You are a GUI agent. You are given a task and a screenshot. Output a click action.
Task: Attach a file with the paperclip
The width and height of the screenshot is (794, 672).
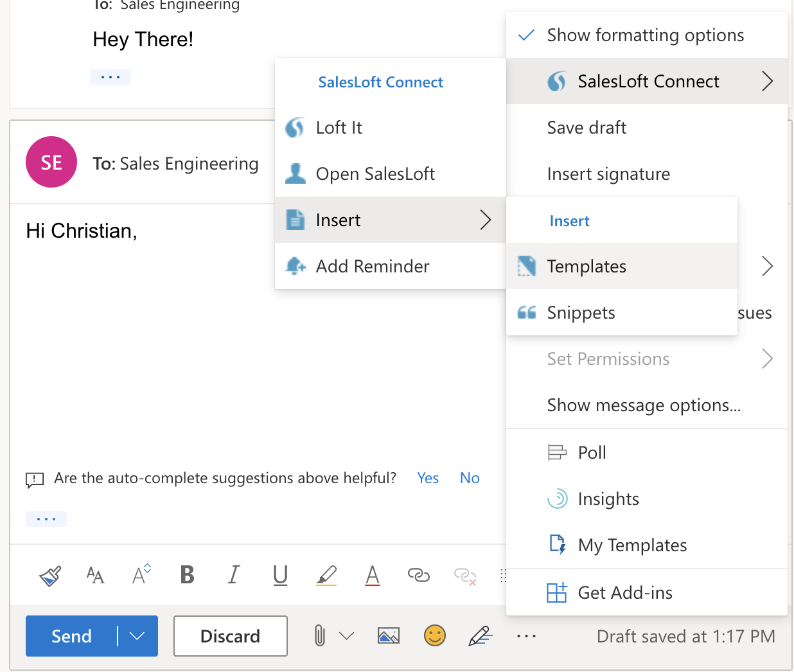coord(319,636)
